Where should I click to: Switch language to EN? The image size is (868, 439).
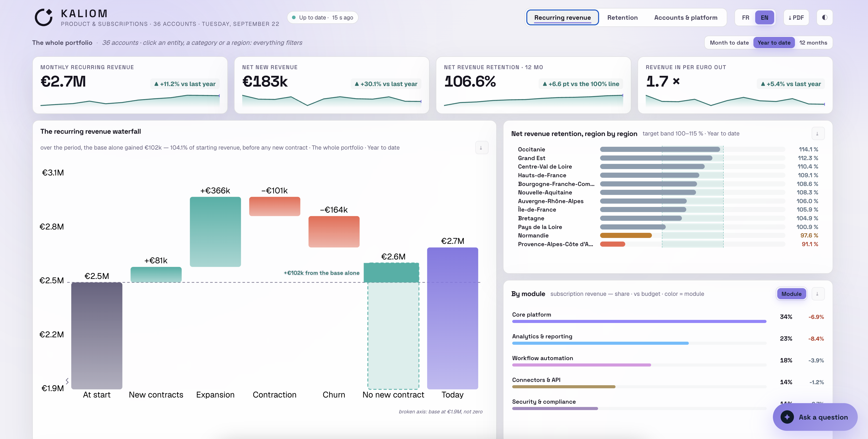(x=764, y=17)
